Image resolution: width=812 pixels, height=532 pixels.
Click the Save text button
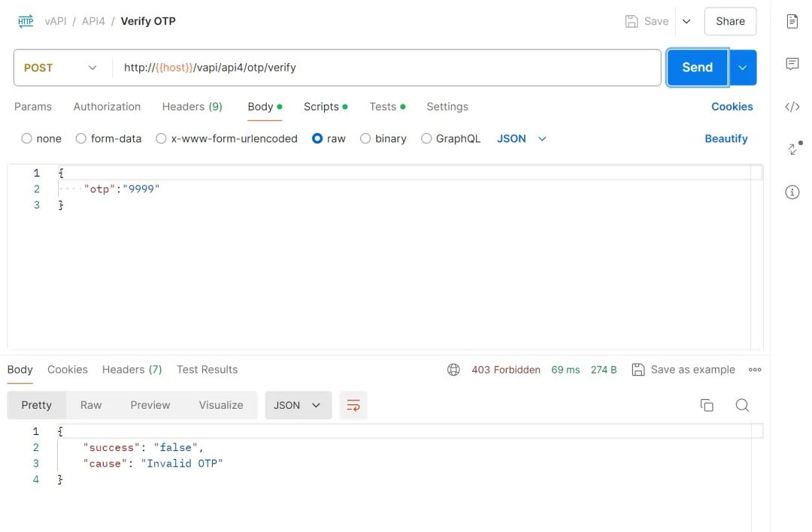tap(656, 21)
